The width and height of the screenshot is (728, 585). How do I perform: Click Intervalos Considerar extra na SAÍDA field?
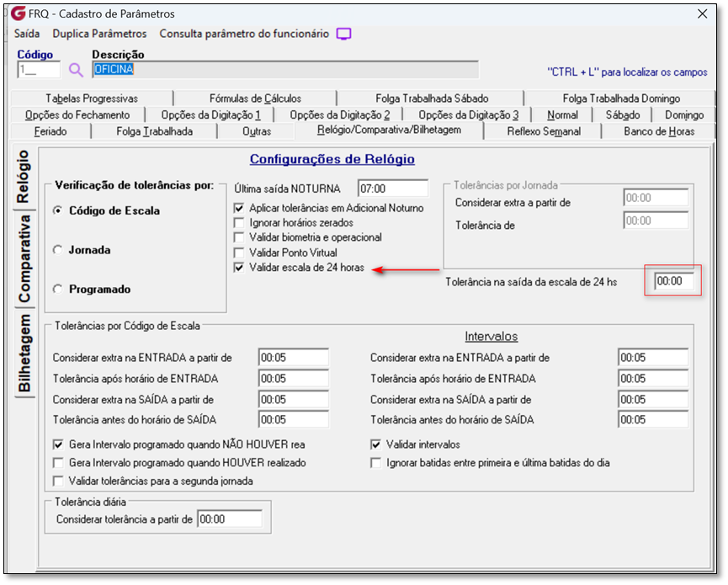point(653,399)
